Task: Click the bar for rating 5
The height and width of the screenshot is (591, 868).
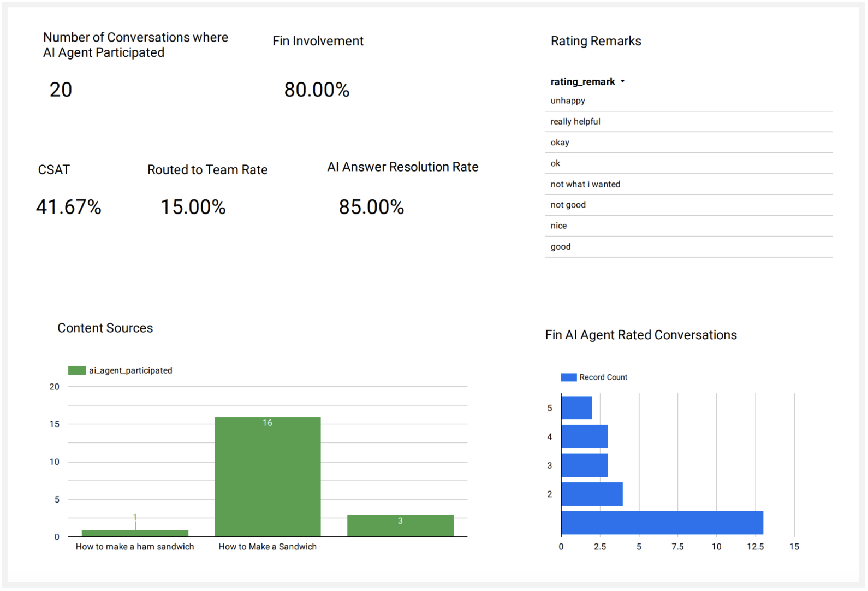Action: pyautogui.click(x=576, y=409)
